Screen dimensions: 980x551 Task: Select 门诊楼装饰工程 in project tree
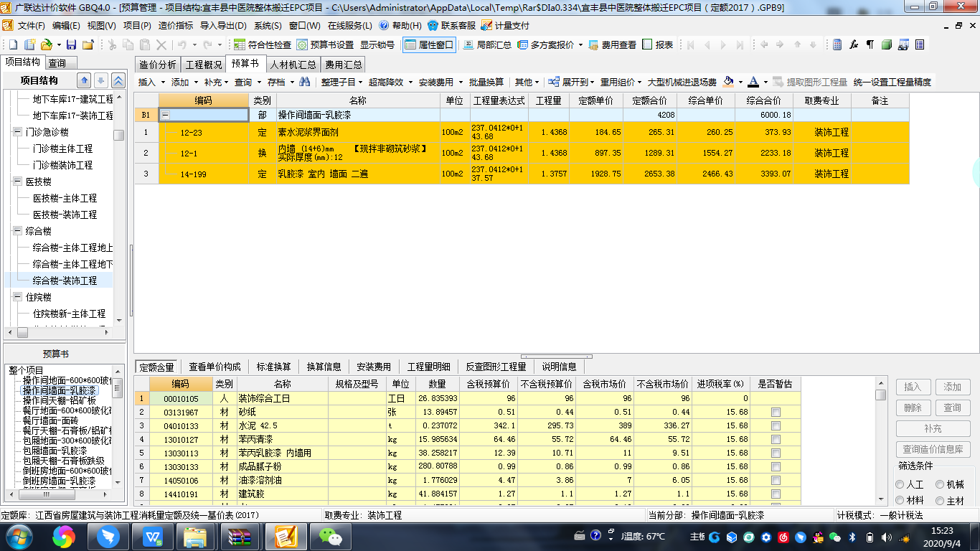pyautogui.click(x=62, y=165)
